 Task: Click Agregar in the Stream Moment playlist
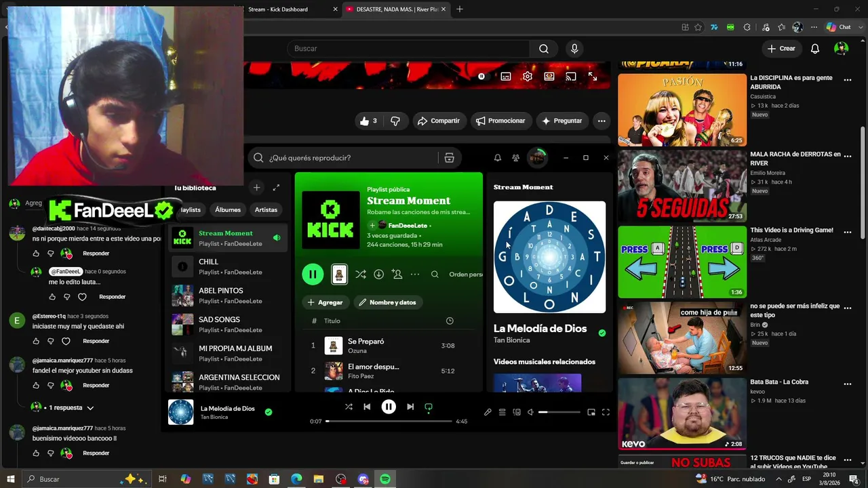(x=325, y=302)
